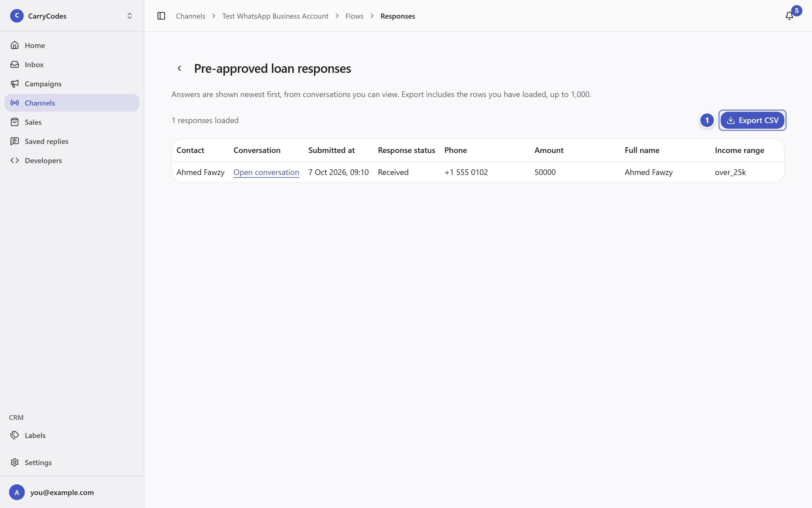This screenshot has height=508, width=812.
Task: Go to Campaigns section
Action: tap(71, 83)
